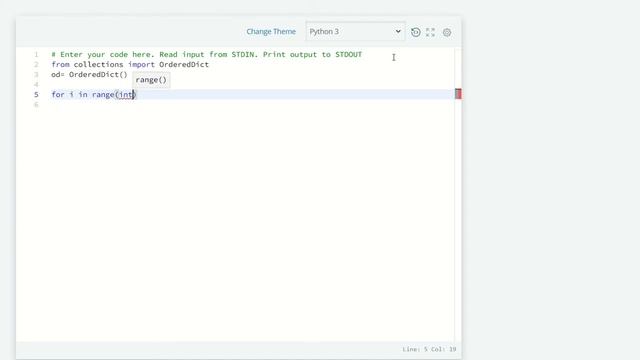Viewport: 640px width, 360px height.
Task: Click the range() autocomplete tooltip
Action: click(151, 80)
